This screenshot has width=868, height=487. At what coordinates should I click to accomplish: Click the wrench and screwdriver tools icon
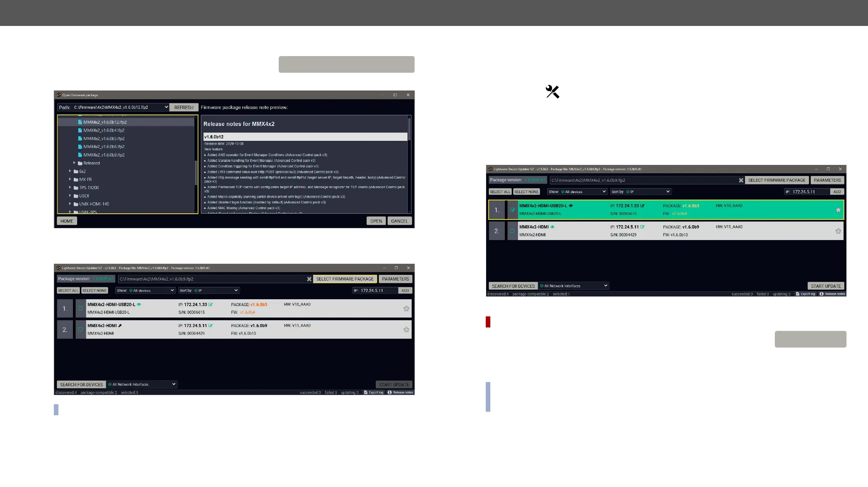pyautogui.click(x=553, y=92)
